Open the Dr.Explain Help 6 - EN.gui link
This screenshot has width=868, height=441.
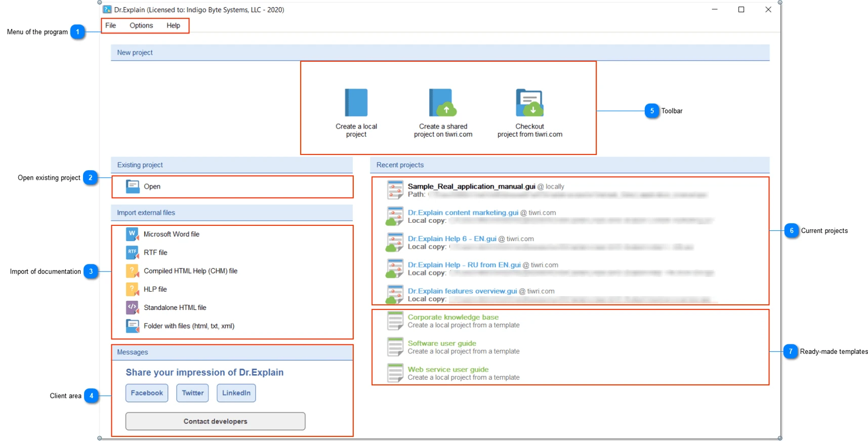coord(452,239)
